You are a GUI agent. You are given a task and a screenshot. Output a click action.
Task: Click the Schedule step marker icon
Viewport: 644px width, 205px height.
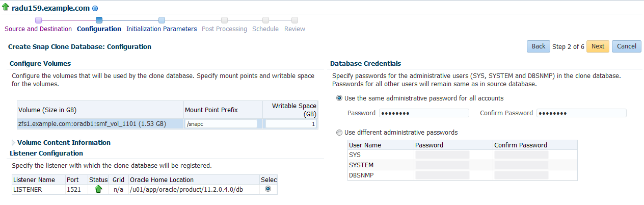click(265, 20)
